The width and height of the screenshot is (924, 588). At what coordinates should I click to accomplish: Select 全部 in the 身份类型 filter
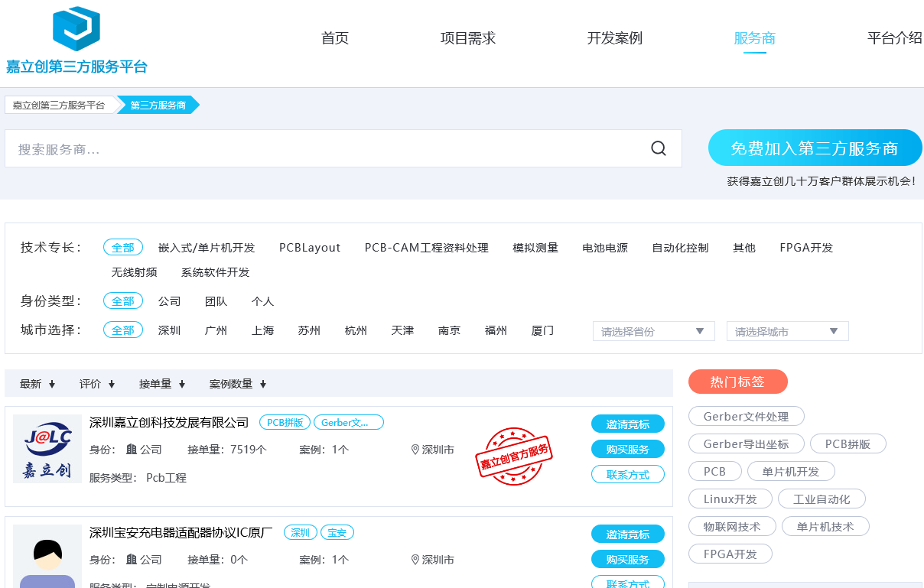pos(123,301)
